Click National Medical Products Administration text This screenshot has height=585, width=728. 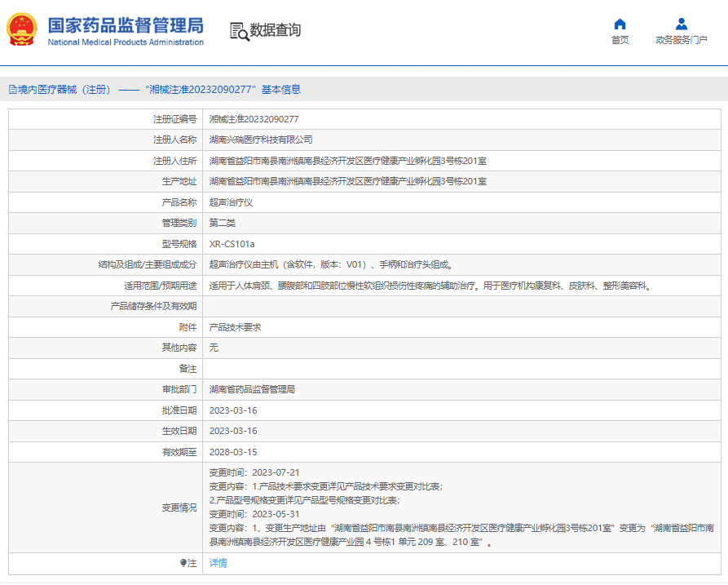(x=126, y=42)
